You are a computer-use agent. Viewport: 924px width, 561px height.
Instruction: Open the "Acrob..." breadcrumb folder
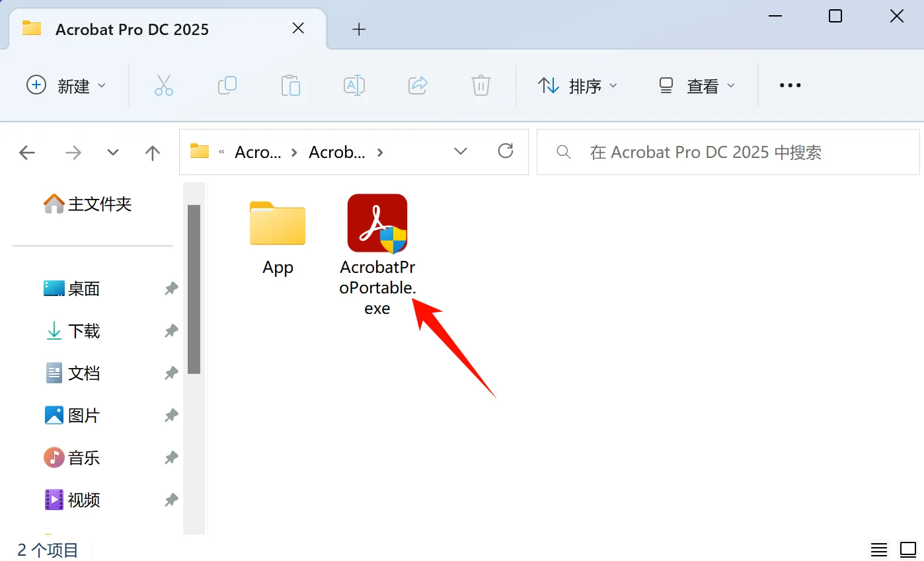pos(337,152)
